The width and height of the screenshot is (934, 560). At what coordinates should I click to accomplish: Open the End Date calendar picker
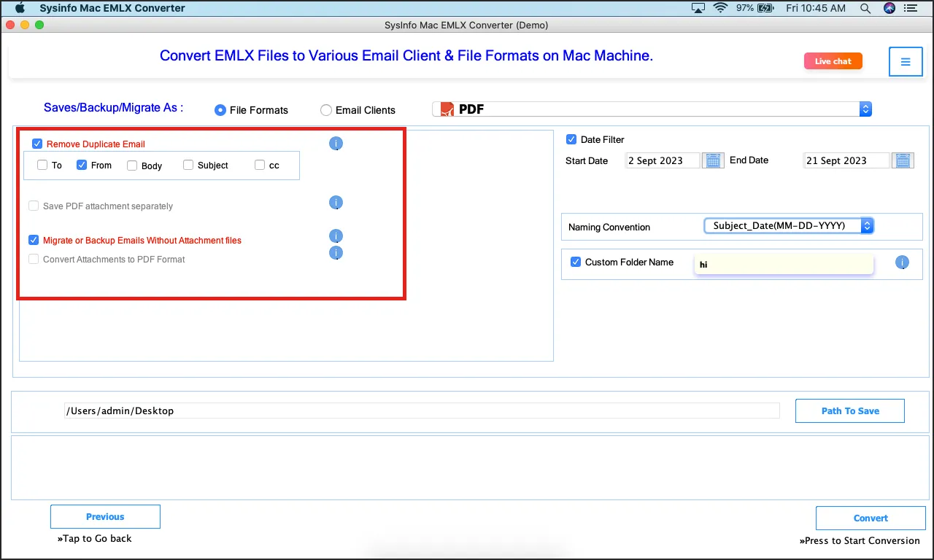[903, 160]
